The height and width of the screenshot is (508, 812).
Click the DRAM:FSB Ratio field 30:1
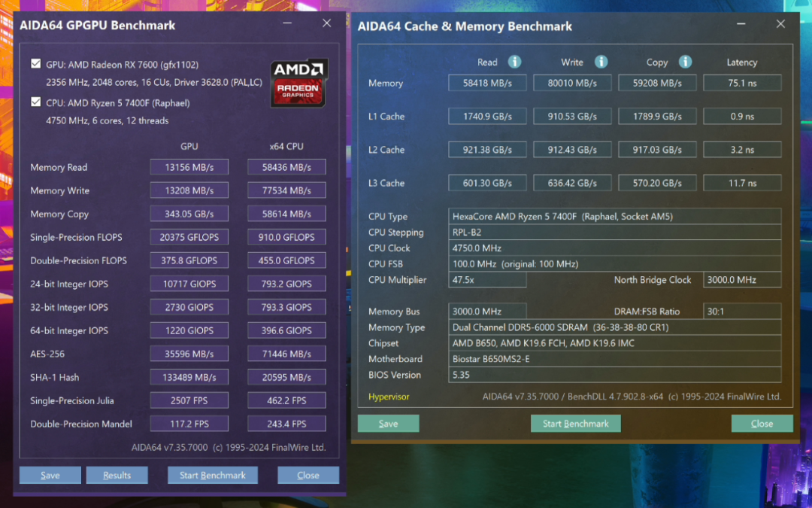point(742,311)
